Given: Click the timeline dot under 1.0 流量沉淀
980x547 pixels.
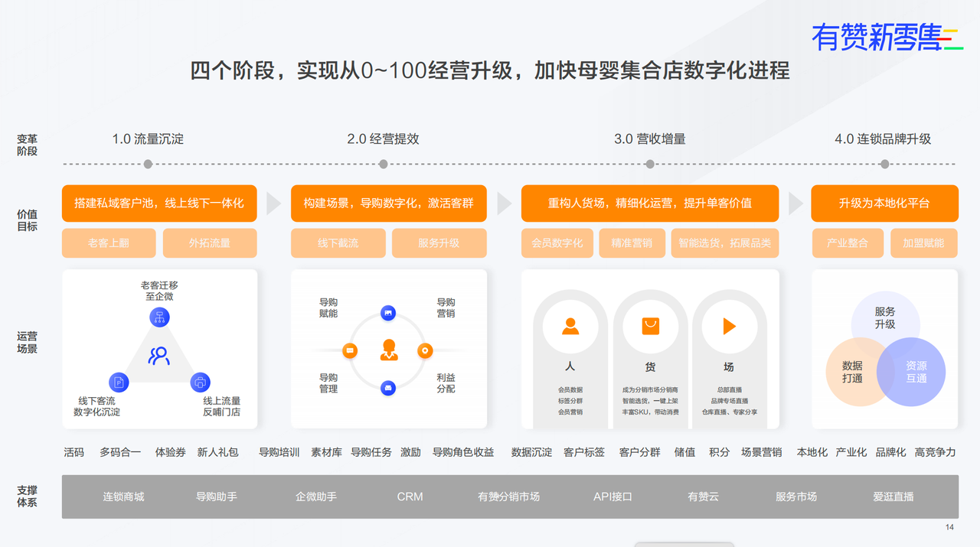Looking at the screenshot, I should 148,164.
